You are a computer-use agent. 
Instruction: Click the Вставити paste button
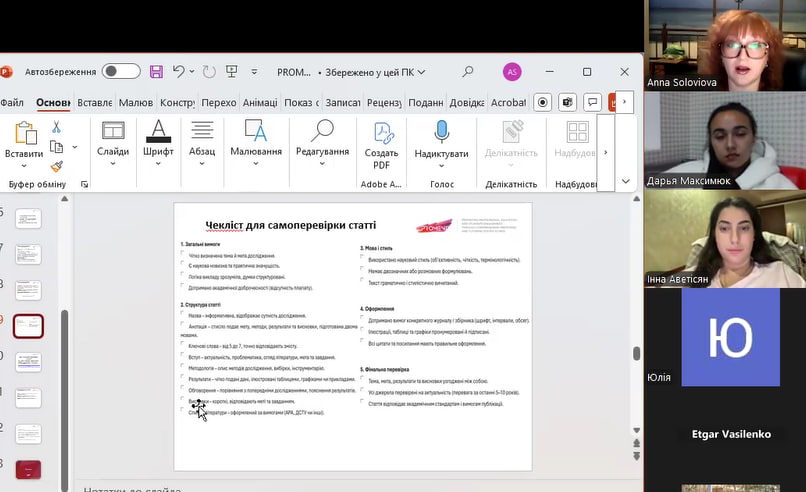[24, 140]
